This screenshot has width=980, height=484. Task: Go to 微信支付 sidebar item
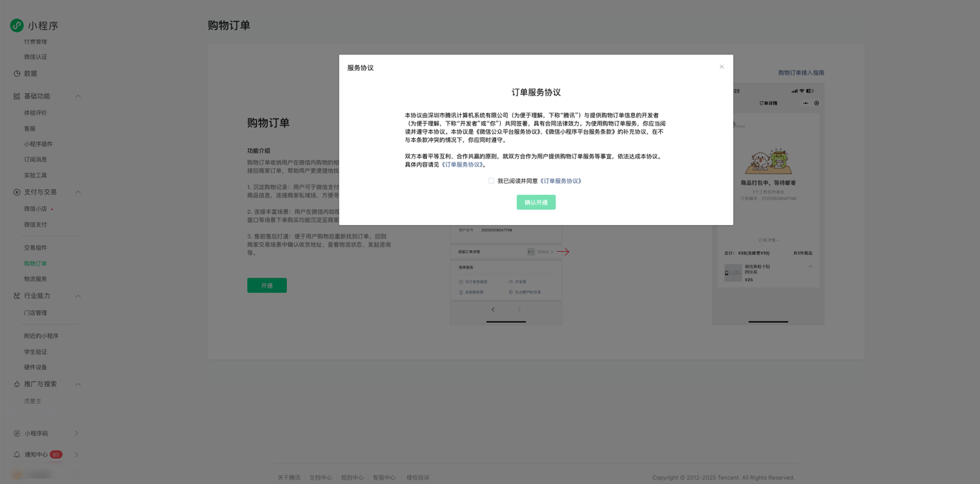(36, 224)
